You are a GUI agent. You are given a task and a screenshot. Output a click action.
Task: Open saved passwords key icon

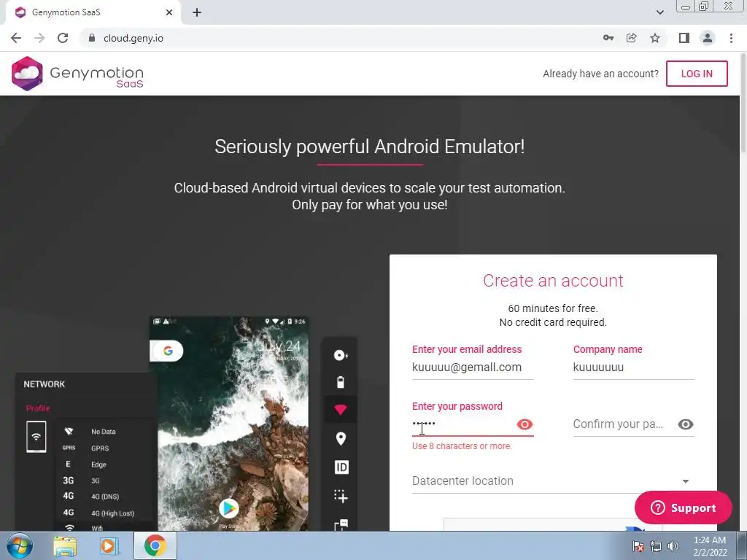pos(608,38)
